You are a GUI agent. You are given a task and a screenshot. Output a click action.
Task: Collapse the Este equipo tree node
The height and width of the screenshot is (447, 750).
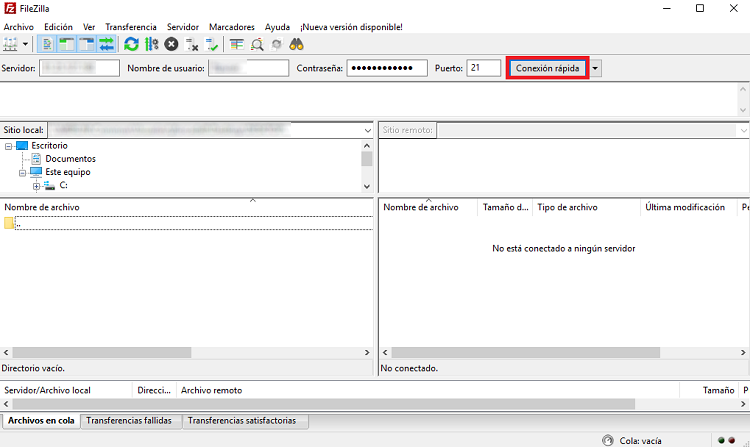tap(22, 173)
